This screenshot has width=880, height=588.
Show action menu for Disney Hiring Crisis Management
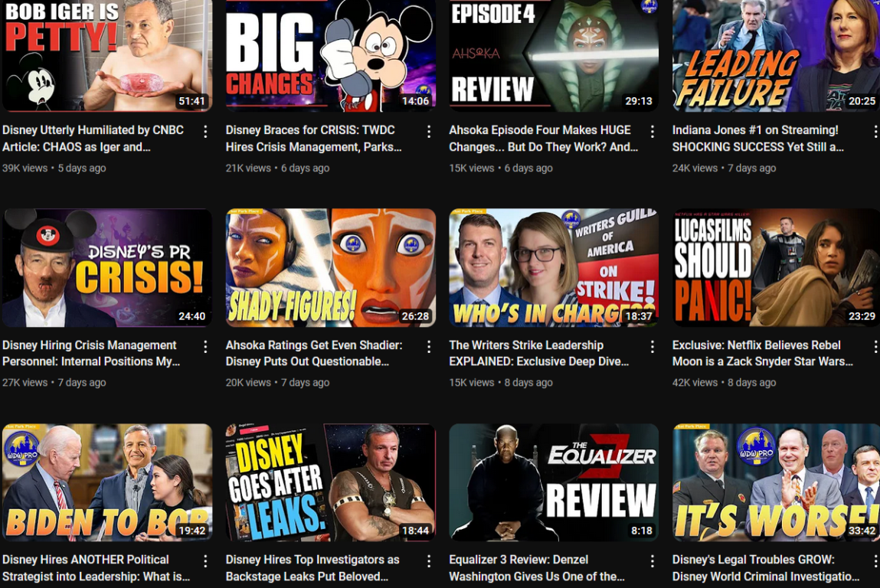[205, 347]
